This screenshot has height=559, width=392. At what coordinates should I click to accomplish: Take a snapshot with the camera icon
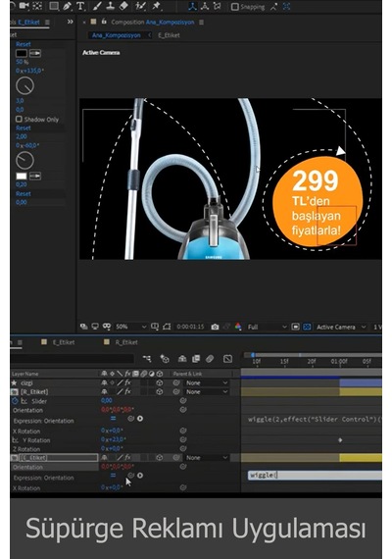tap(215, 327)
